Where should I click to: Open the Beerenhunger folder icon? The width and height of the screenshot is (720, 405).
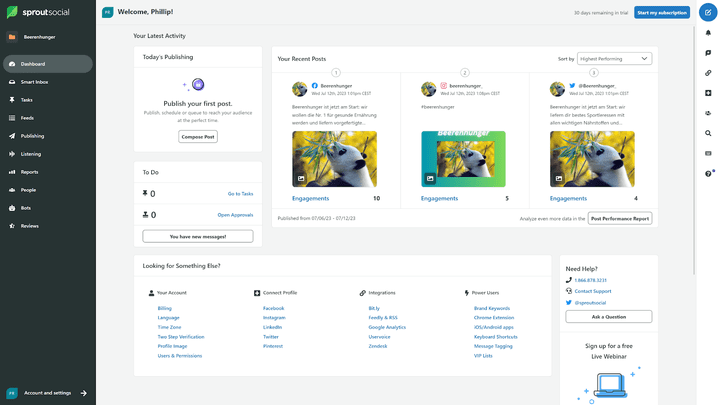pos(12,37)
